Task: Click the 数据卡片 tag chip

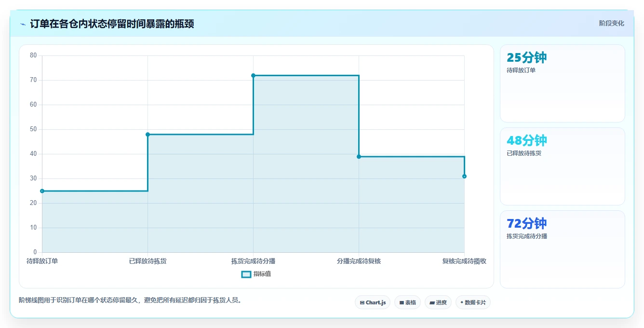Action: click(473, 302)
